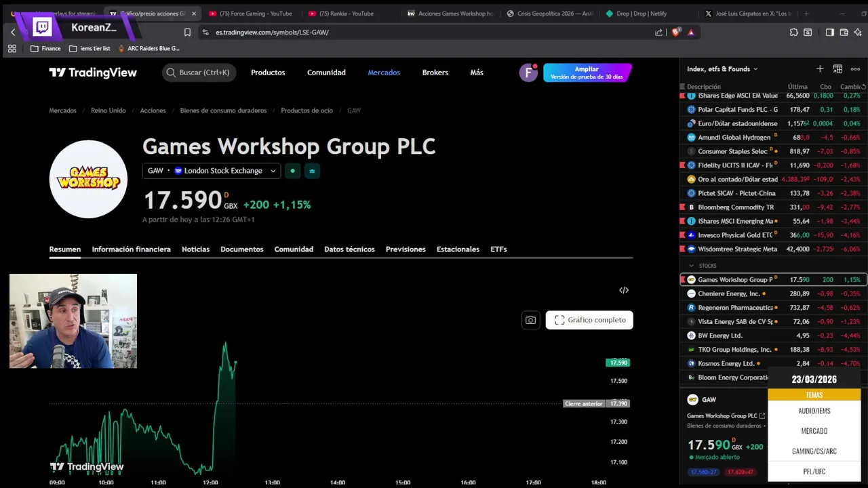Go to Reino Unido breadcrumb link
Image resolution: width=868 pixels, height=488 pixels.
108,110
